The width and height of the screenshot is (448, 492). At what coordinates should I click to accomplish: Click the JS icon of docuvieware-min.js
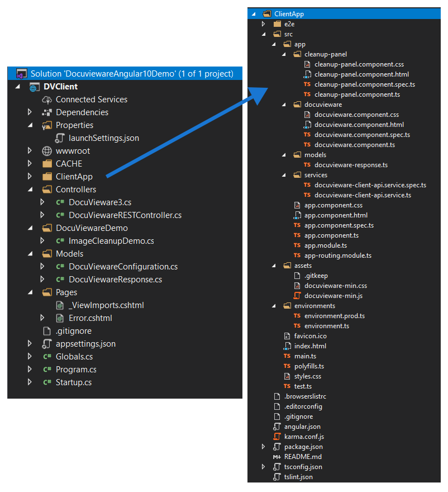click(x=297, y=296)
